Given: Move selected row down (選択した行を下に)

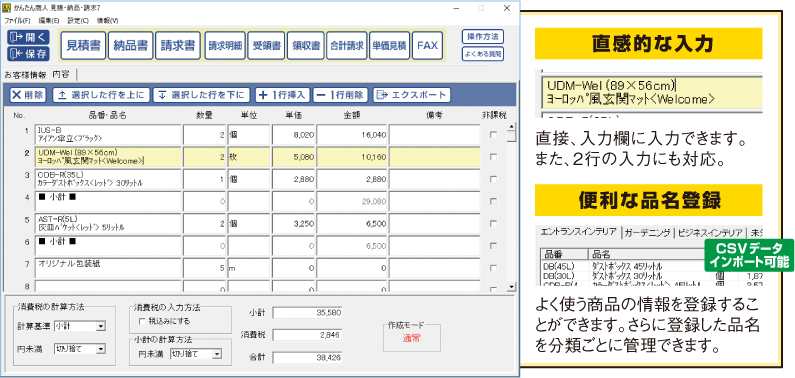Looking at the screenshot, I should (201, 95).
